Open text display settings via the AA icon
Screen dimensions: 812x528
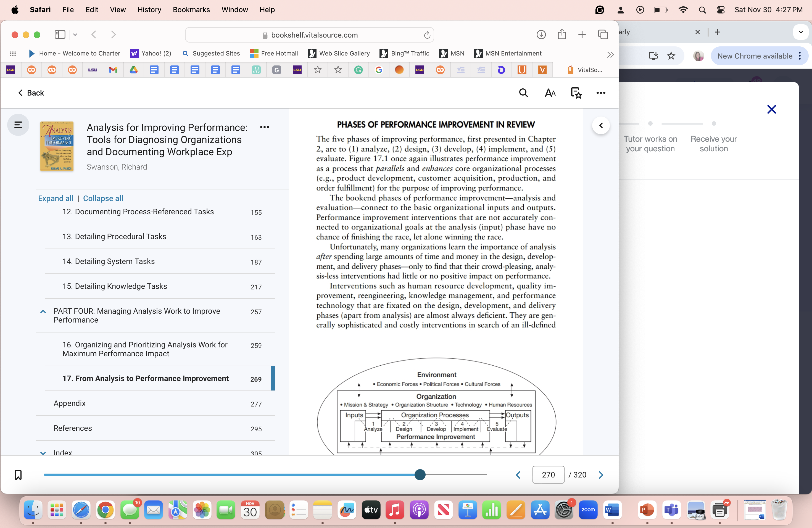click(550, 93)
